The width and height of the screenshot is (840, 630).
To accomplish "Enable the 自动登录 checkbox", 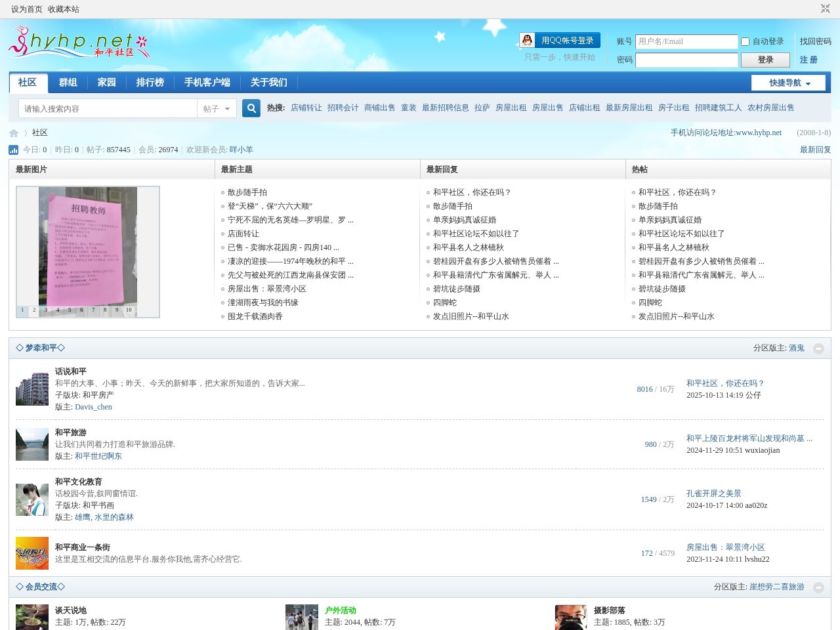I will [745, 41].
